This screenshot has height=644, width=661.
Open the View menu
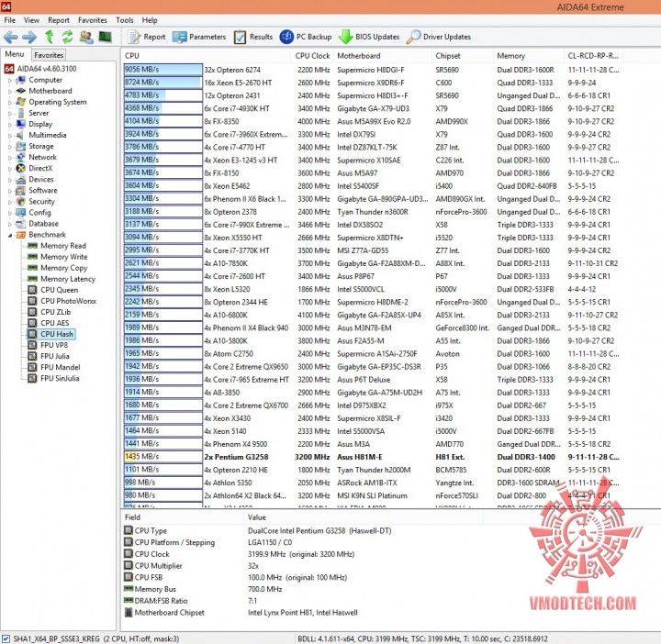[31, 20]
